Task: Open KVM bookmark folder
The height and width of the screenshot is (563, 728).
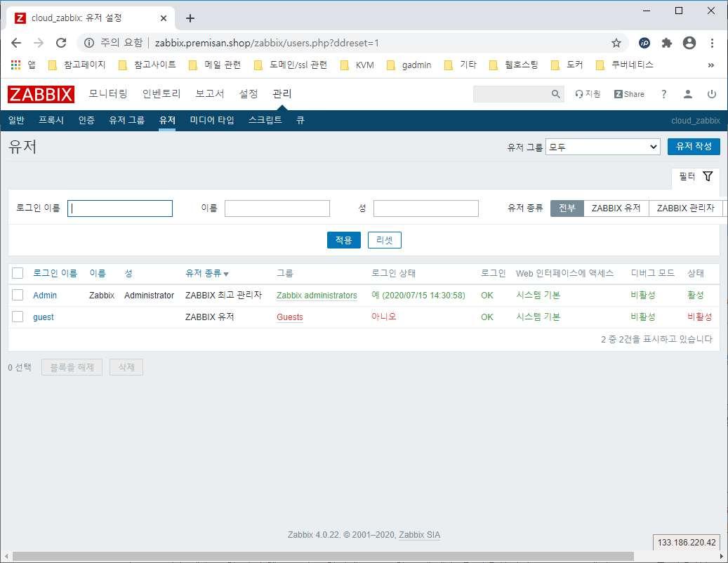Action: (x=357, y=65)
